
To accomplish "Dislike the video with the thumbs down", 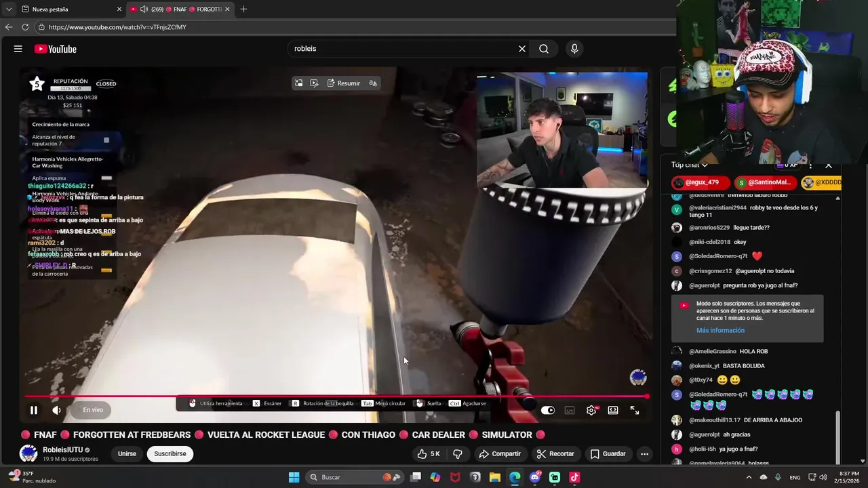I will click(458, 454).
